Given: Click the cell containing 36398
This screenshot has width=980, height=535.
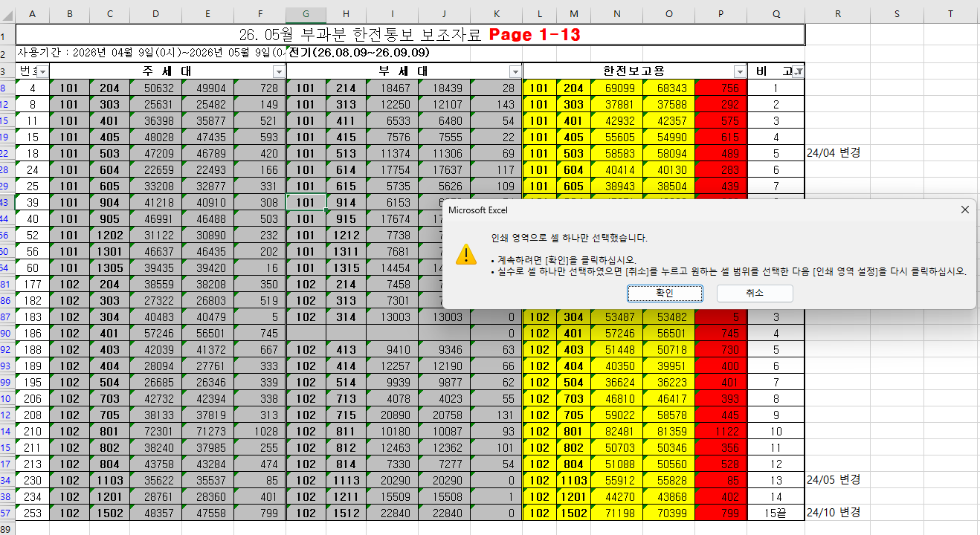Looking at the screenshot, I should point(155,120).
